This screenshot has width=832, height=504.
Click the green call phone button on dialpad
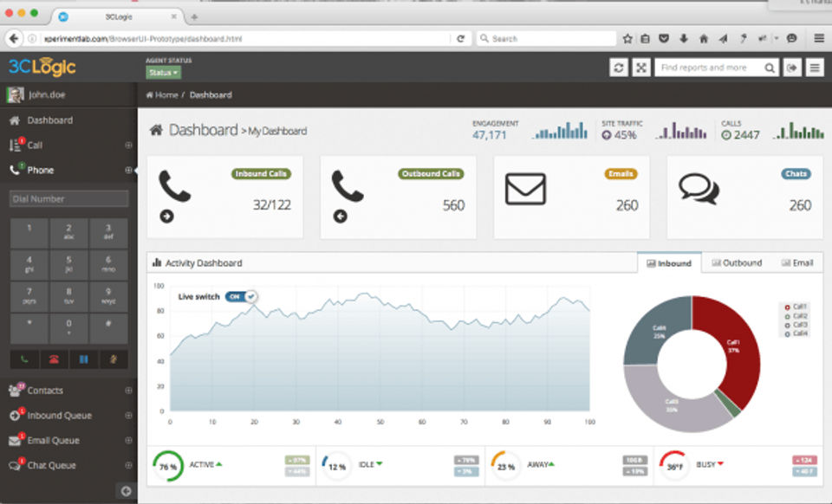click(x=24, y=359)
